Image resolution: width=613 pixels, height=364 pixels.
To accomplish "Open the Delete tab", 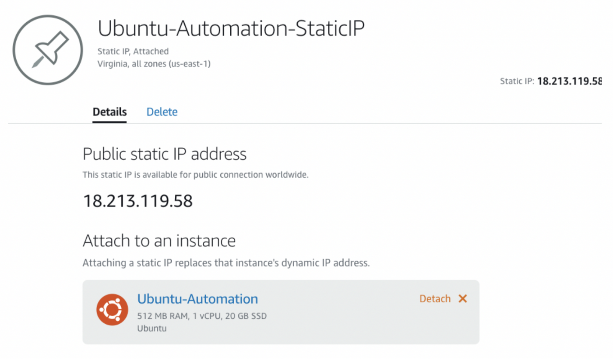I will (x=162, y=112).
